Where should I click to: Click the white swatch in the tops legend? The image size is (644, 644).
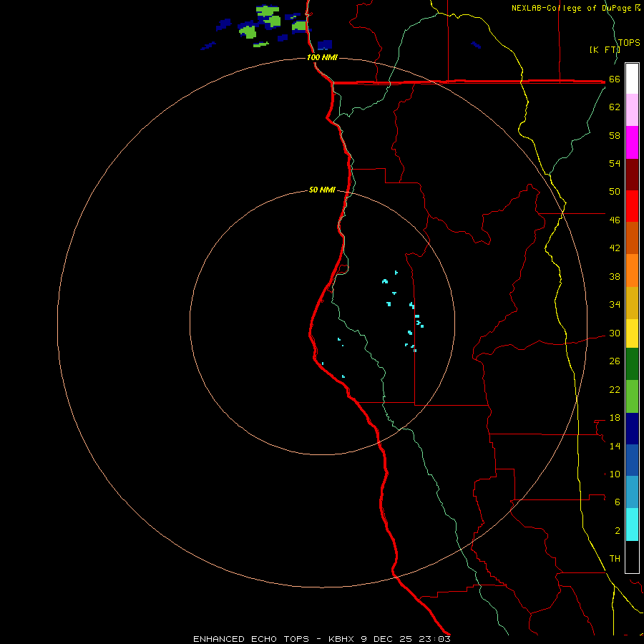[x=632, y=79]
